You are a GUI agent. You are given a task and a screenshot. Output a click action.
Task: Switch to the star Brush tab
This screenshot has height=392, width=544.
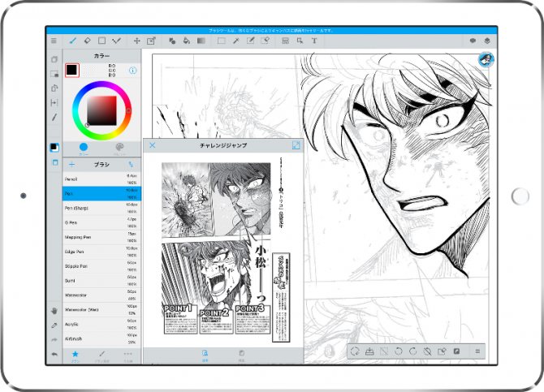(x=76, y=356)
